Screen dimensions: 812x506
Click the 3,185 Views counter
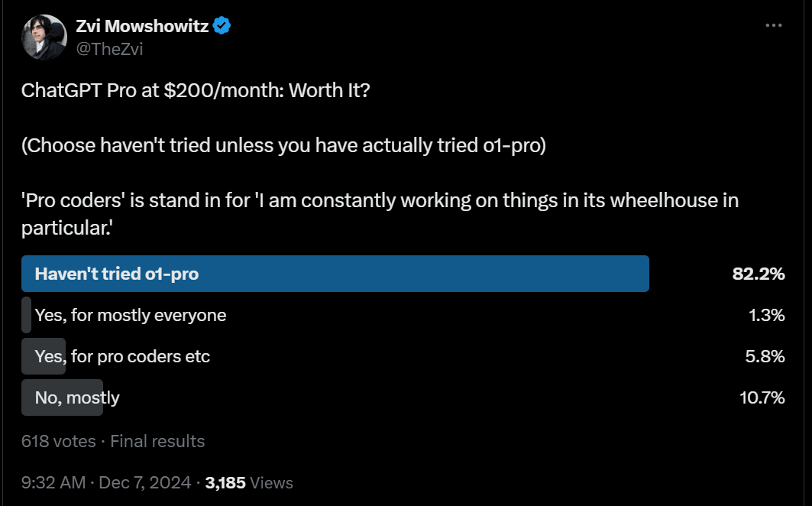(249, 482)
